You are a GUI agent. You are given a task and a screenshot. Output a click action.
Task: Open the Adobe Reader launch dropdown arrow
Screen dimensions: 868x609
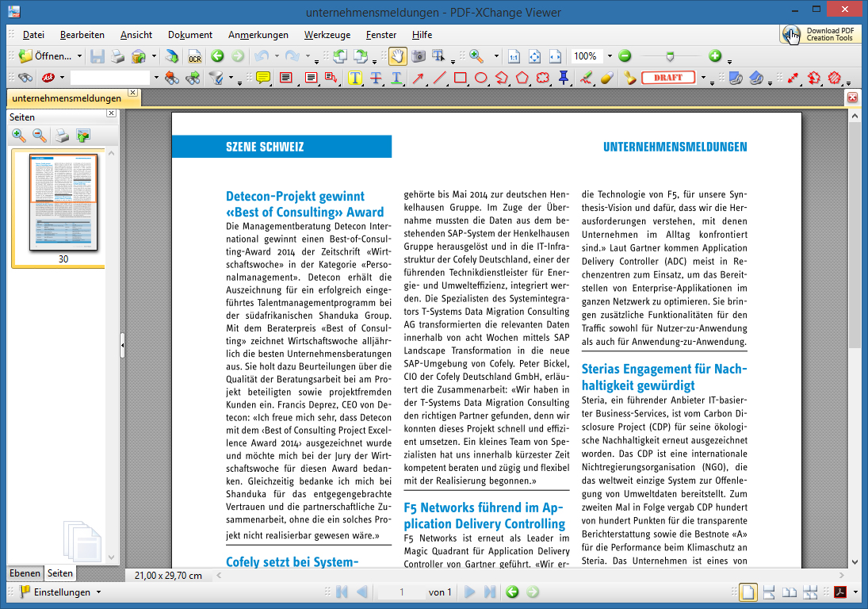pyautogui.click(x=855, y=592)
